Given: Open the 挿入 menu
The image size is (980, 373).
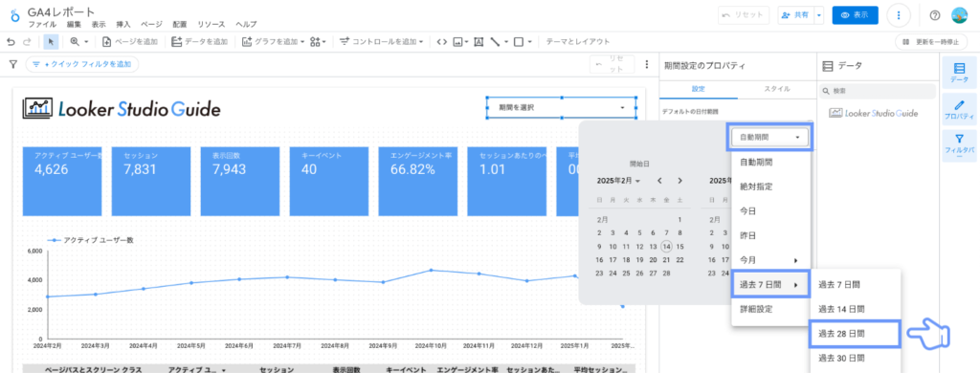Looking at the screenshot, I should click(x=123, y=24).
